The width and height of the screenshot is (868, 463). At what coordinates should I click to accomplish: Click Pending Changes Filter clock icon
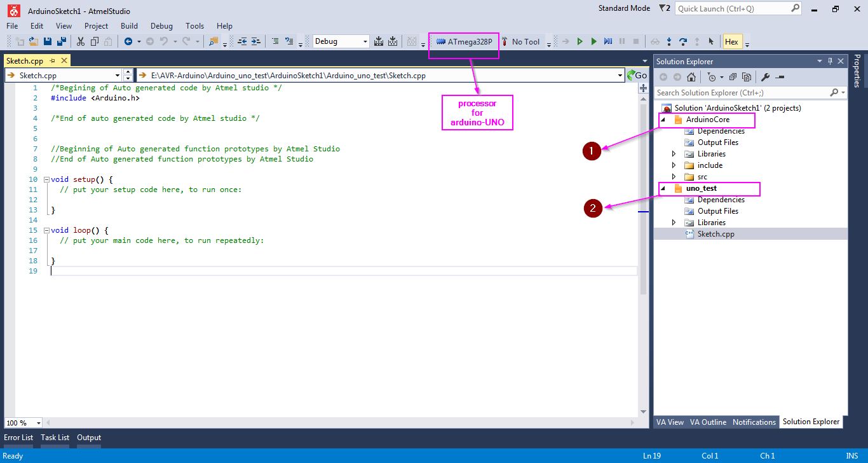[712, 77]
